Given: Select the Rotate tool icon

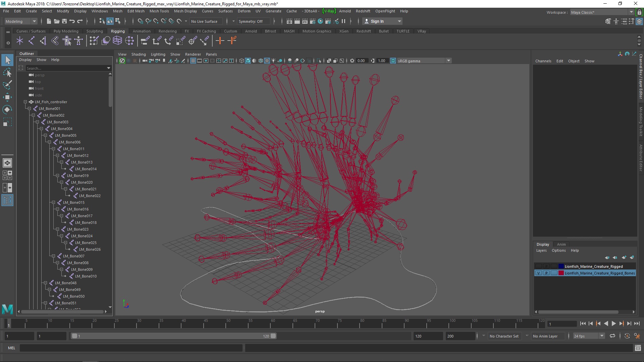Looking at the screenshot, I should (7, 110).
